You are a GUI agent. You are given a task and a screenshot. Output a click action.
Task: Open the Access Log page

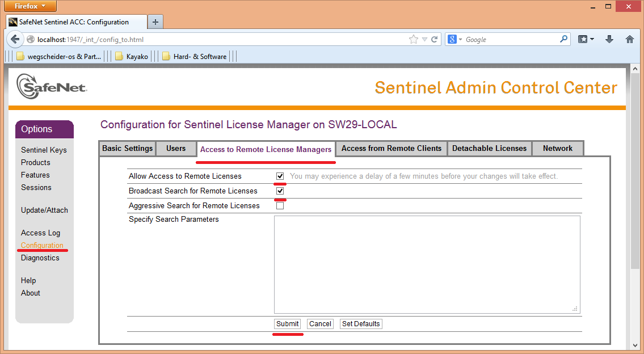pyautogui.click(x=40, y=233)
